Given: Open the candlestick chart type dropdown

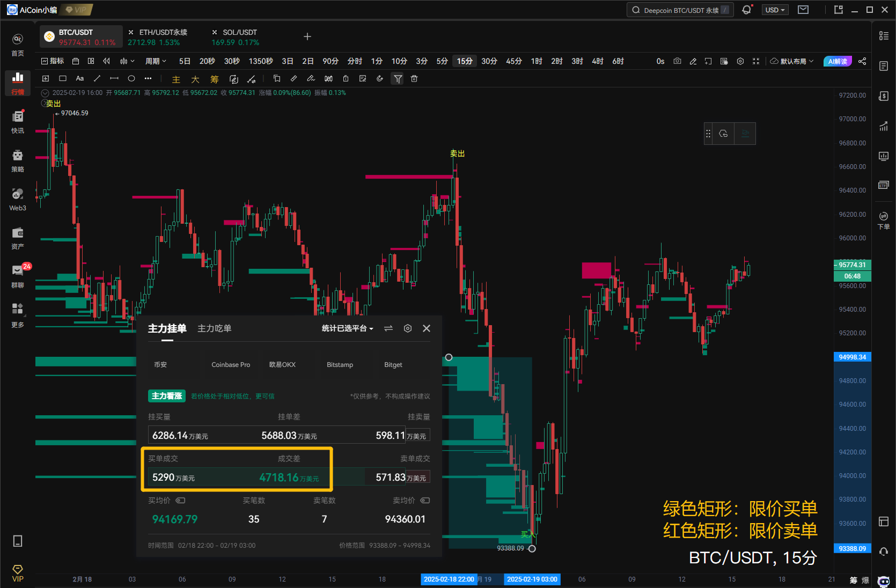Looking at the screenshot, I should pos(127,61).
